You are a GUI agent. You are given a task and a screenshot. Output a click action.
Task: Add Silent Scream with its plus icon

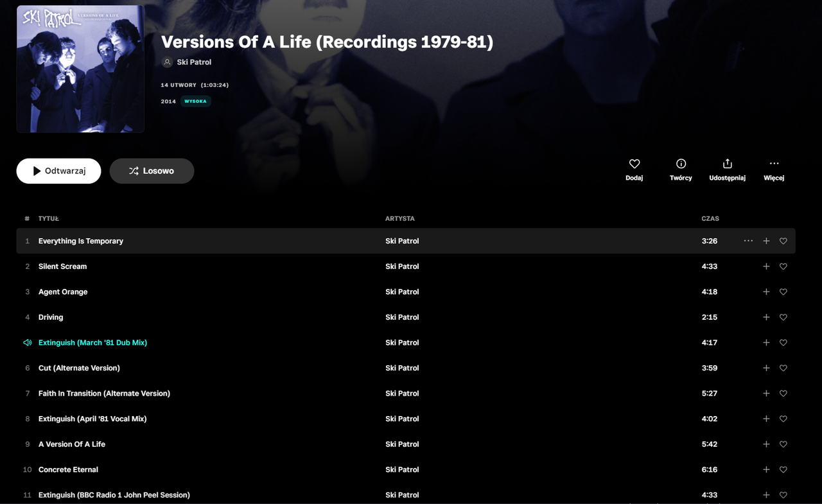(766, 266)
